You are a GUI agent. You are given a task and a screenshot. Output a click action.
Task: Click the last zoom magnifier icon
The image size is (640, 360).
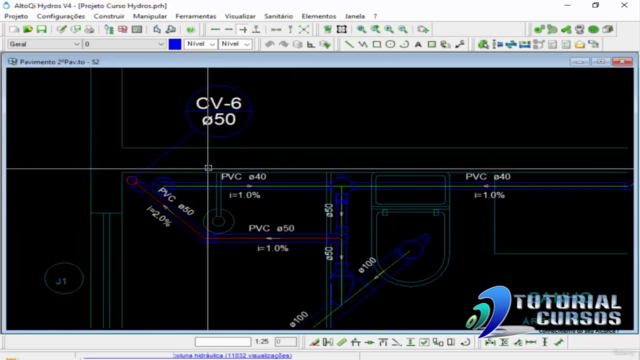[403, 29]
